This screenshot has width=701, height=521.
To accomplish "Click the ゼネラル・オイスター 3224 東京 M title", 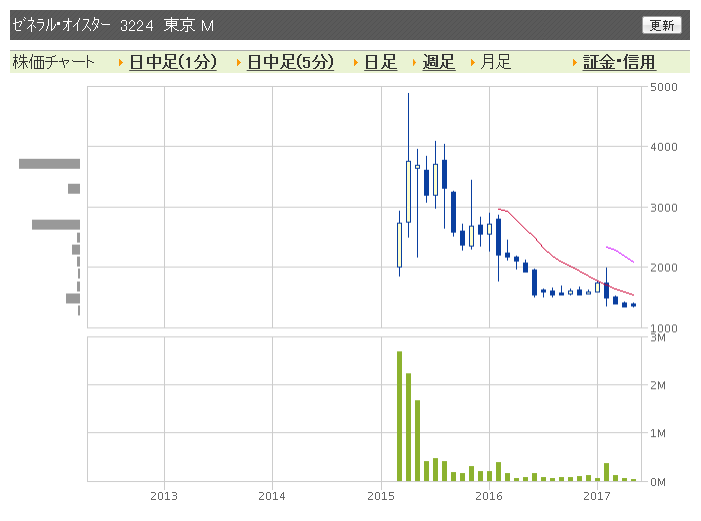I will pyautogui.click(x=113, y=25).
